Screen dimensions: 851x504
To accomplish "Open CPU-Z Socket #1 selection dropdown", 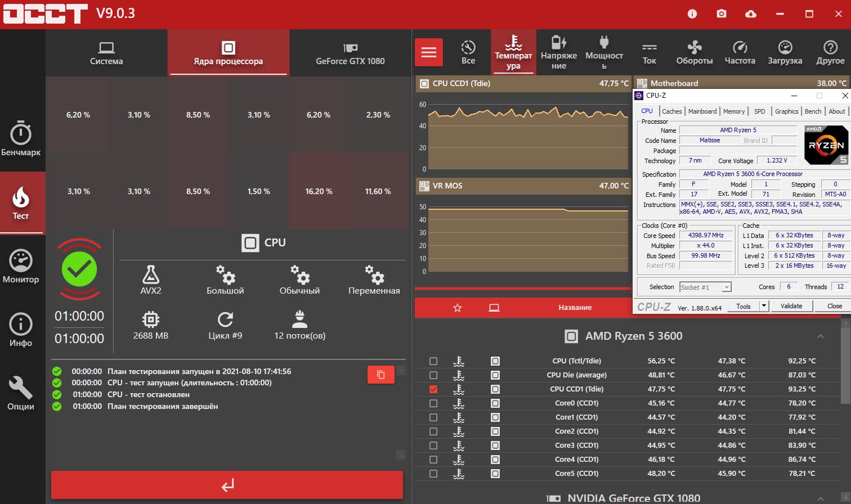I will [x=705, y=287].
